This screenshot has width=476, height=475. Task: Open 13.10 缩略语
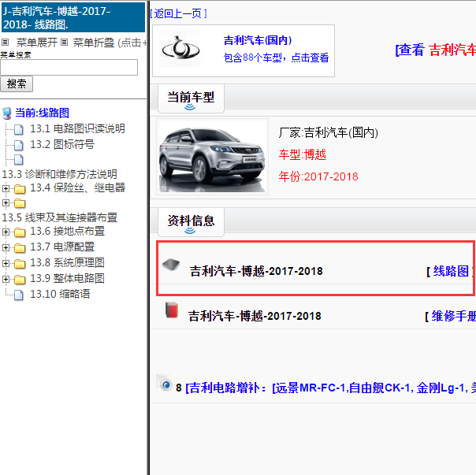[x=60, y=294]
